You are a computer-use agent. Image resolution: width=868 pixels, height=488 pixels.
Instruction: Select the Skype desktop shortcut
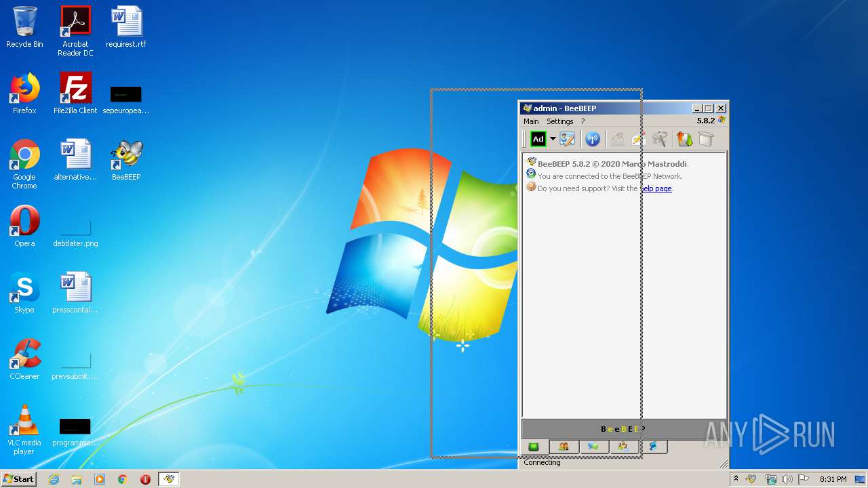[24, 293]
